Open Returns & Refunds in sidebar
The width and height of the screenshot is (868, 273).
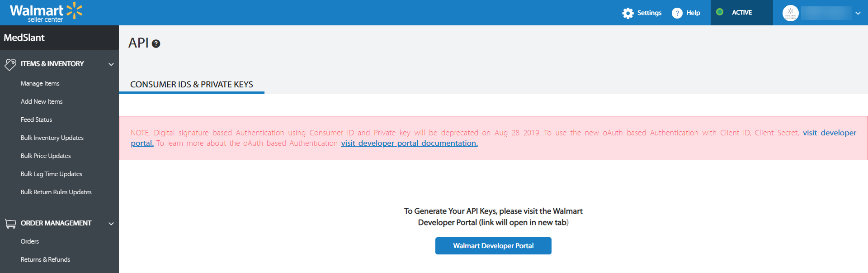coord(45,259)
